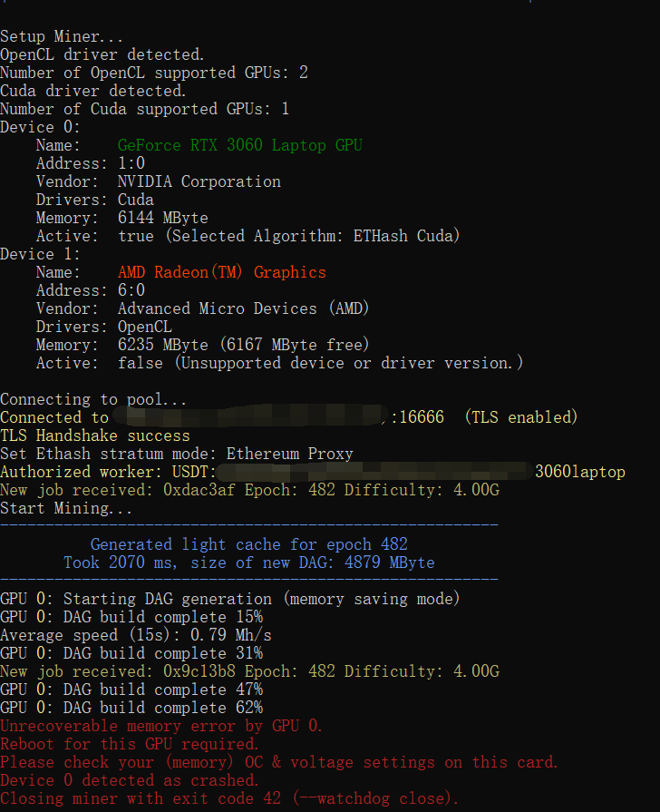Click 'Cuda driver detected.' line
The width and height of the screenshot is (660, 812).
click(93, 91)
